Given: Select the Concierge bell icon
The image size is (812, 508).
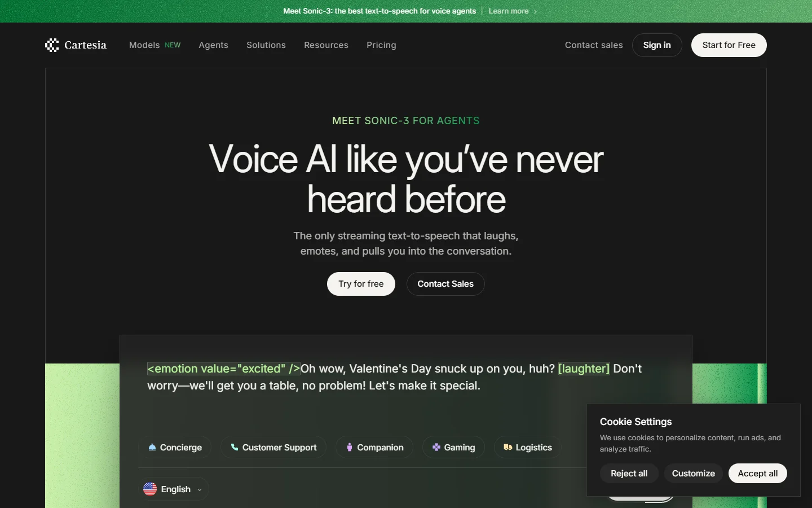Looking at the screenshot, I should coord(152,447).
